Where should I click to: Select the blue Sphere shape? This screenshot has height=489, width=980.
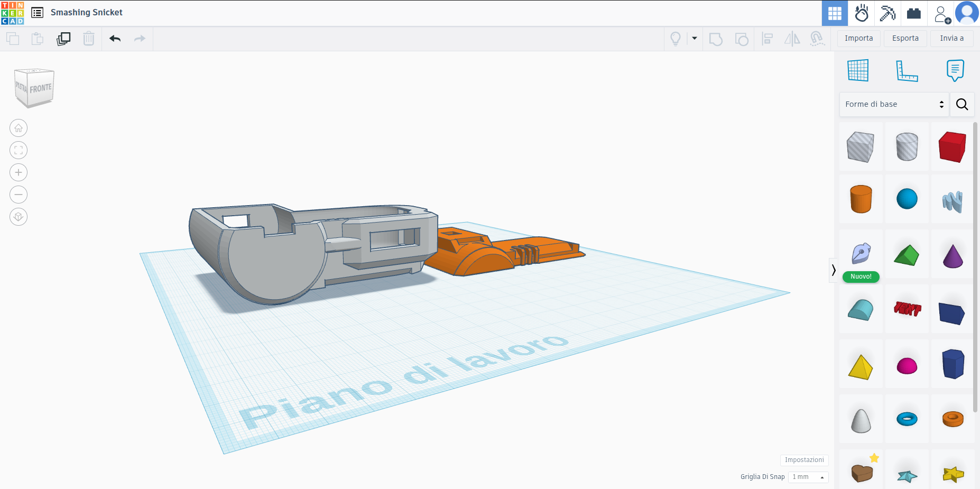(907, 199)
